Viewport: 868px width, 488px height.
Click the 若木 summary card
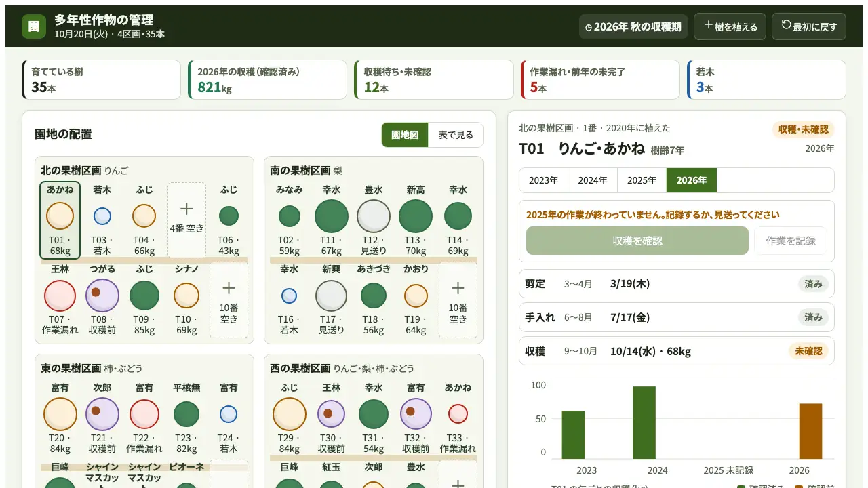coord(766,80)
